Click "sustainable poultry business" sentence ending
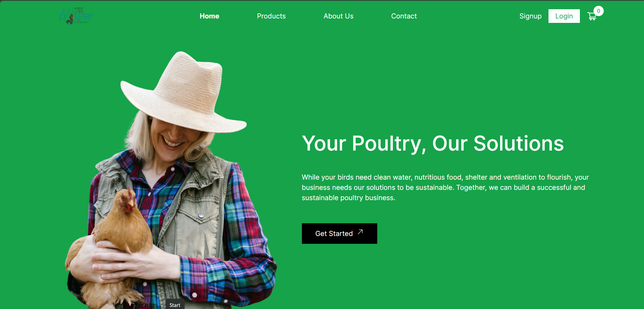 point(348,198)
